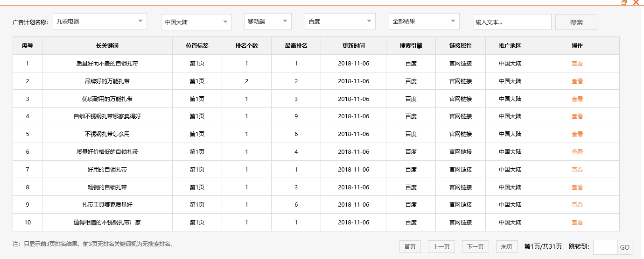Click the 第1页/共31页 page indicator
The height and width of the screenshot is (259, 644).
coord(543,246)
